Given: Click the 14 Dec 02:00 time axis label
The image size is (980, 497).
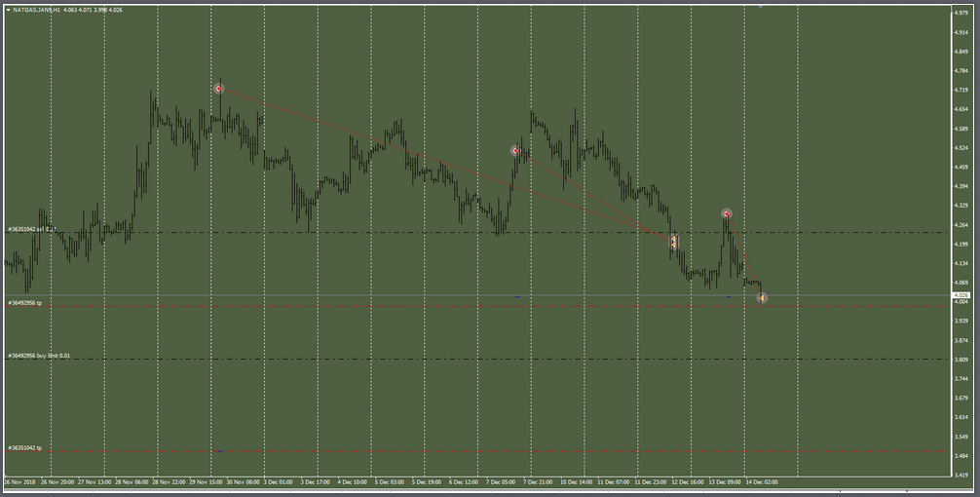Looking at the screenshot, I should pyautogui.click(x=762, y=482).
